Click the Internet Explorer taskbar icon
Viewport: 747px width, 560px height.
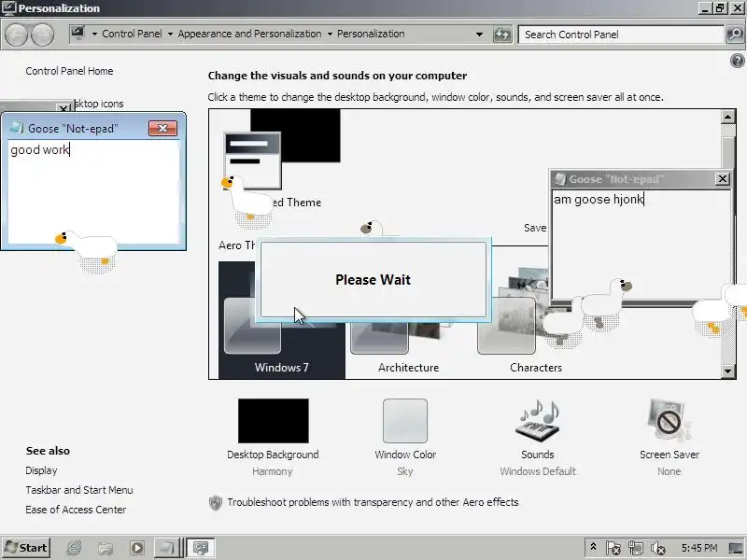74,548
